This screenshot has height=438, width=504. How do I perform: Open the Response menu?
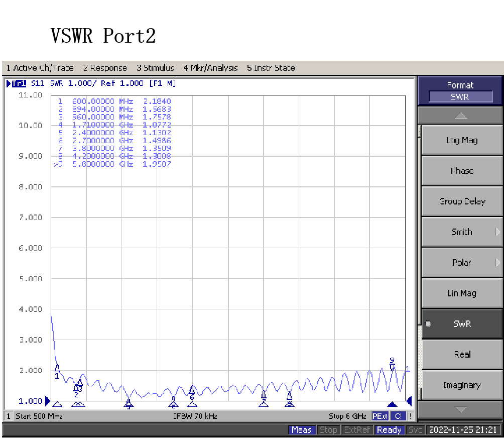pos(105,68)
